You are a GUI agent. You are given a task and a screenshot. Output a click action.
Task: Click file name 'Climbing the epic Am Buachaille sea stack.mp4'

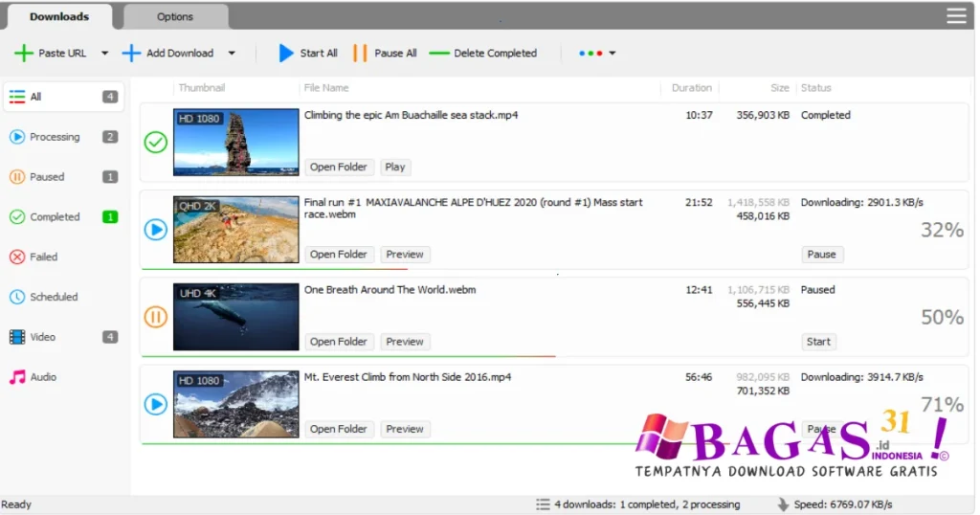coord(411,115)
